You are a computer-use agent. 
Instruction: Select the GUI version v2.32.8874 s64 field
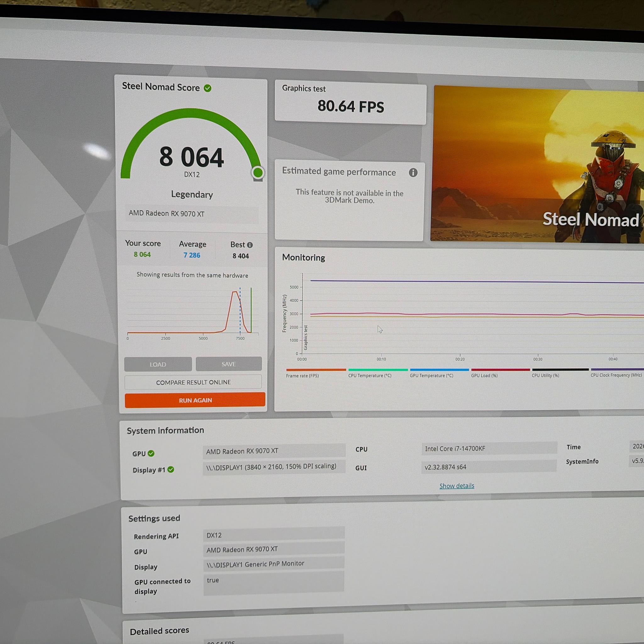point(489,467)
